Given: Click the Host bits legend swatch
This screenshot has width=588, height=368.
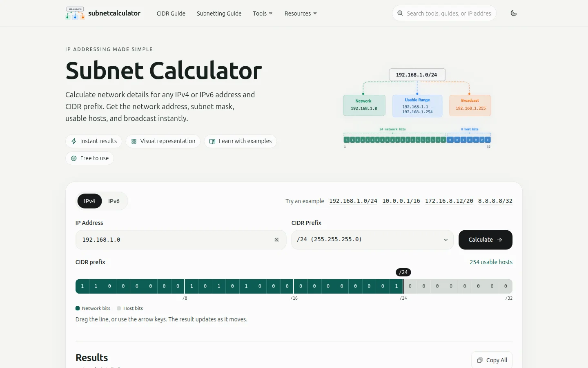Looking at the screenshot, I should point(119,308).
